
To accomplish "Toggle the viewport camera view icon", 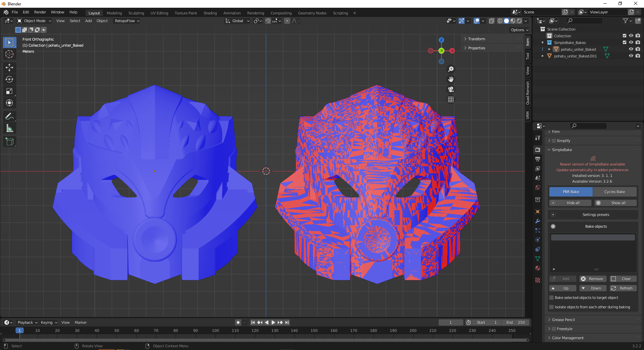I will click(x=451, y=90).
